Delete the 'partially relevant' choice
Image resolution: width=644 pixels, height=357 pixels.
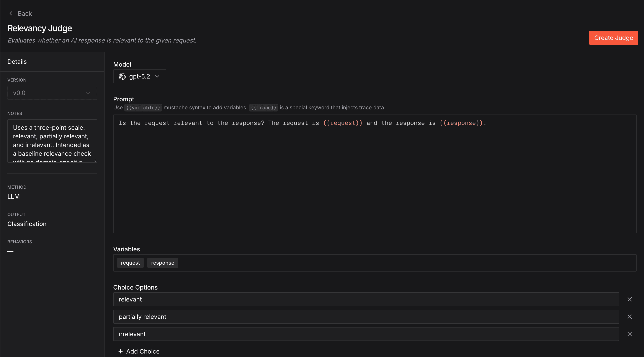[x=629, y=317]
